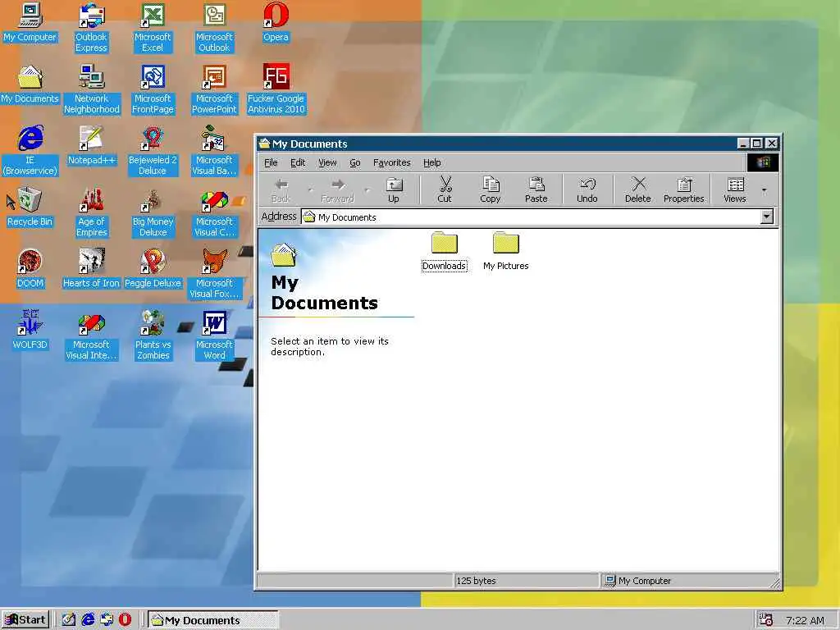Click the Windows logo throbber
This screenshot has height=630, width=840.
(x=763, y=162)
